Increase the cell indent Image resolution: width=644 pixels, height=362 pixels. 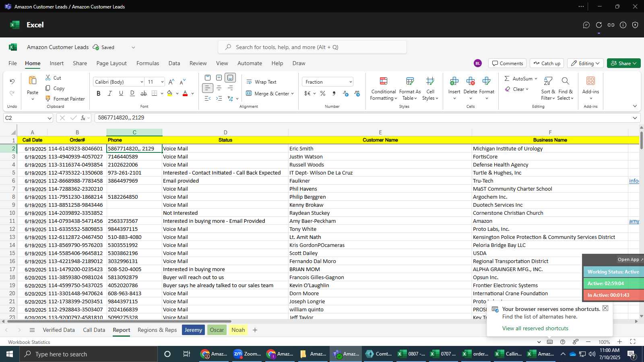(x=219, y=98)
